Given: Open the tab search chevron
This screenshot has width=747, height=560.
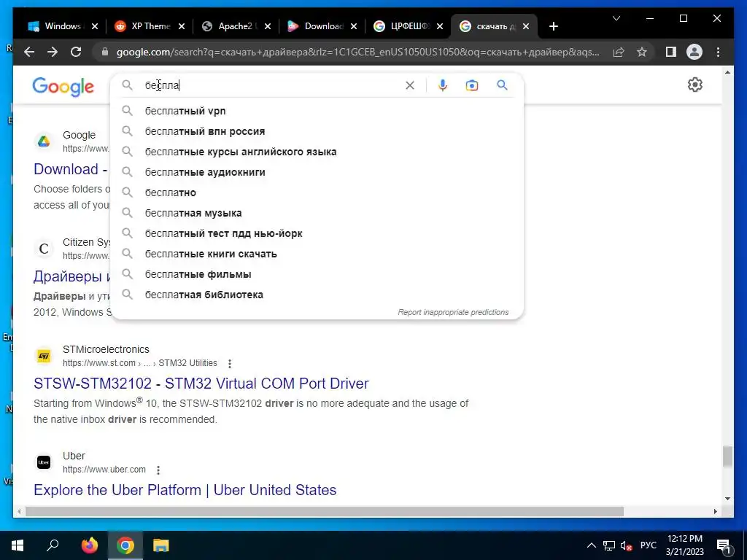Looking at the screenshot, I should (x=616, y=18).
